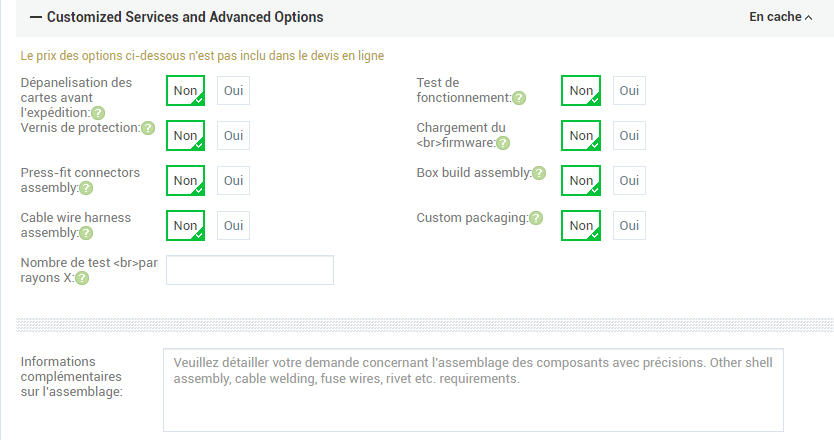The height and width of the screenshot is (440, 834).
Task: Select Oui for Vernis de protection
Action: pos(234,136)
